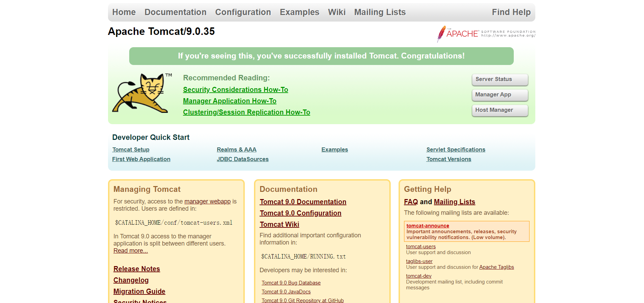Open the Migration Guide link
This screenshot has height=303, width=644.
tap(139, 291)
